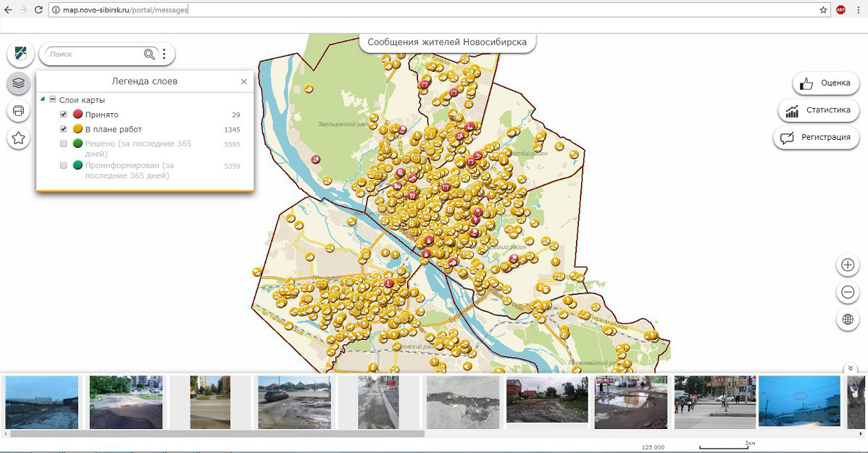Zoom out with the minus button
The height and width of the screenshot is (453, 868).
pos(847,292)
